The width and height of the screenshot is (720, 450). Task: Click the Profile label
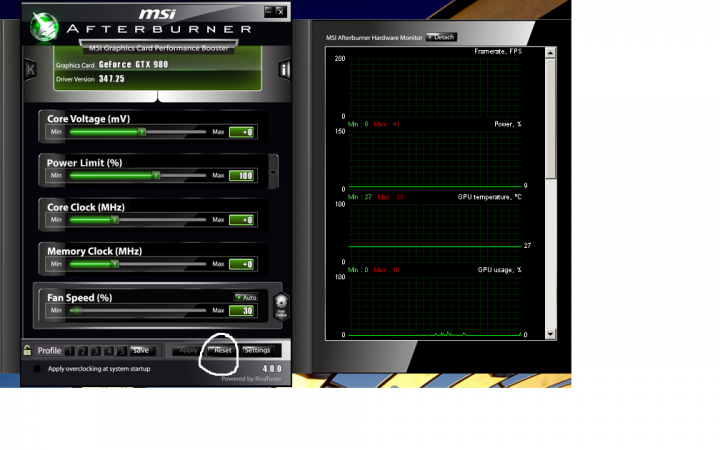(49, 351)
